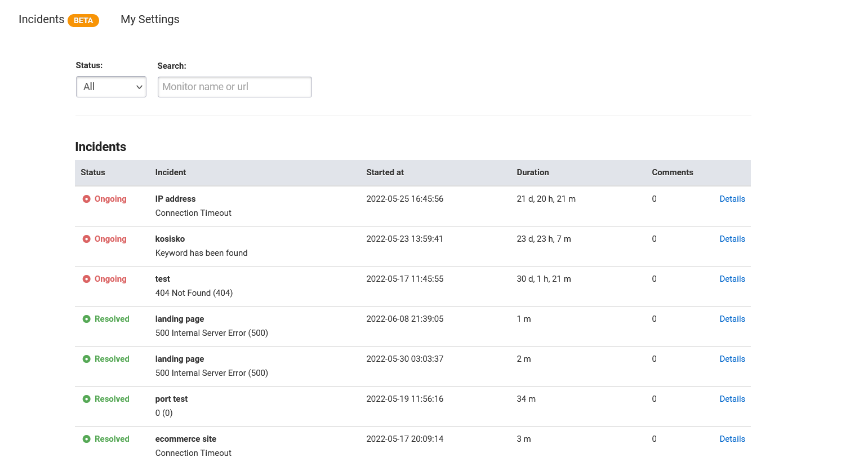Select the 'IP address' incident name
Viewport: 868px width, 466px height.
[175, 199]
